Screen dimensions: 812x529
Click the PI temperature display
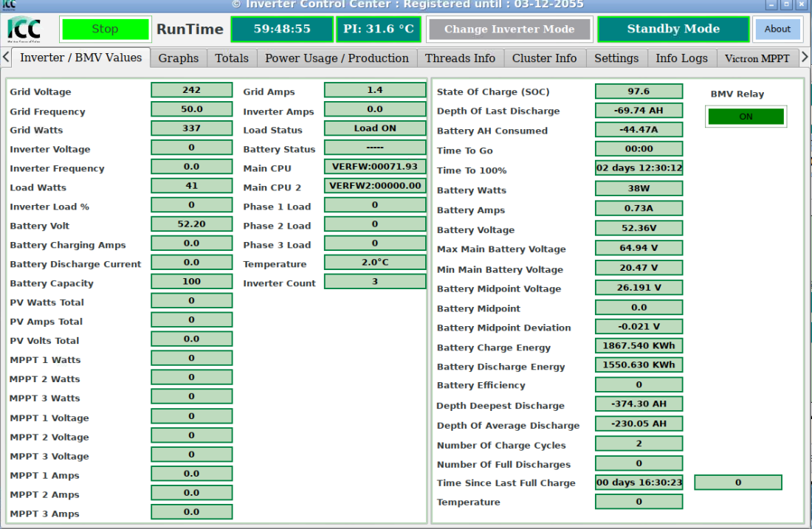pos(379,29)
